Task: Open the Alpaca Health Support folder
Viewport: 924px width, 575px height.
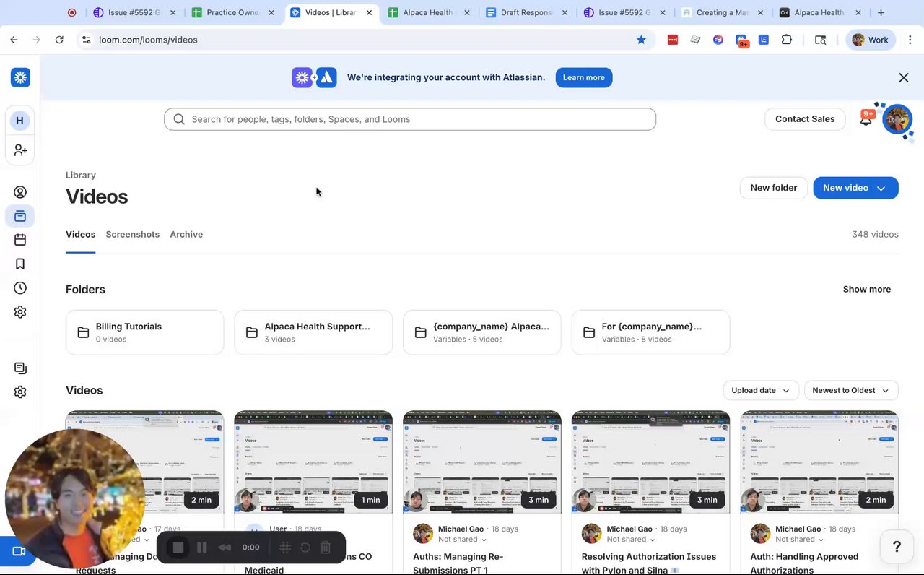Action: click(313, 332)
